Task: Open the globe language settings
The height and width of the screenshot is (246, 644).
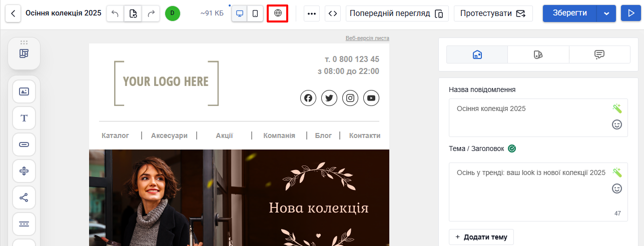Action: tap(278, 13)
